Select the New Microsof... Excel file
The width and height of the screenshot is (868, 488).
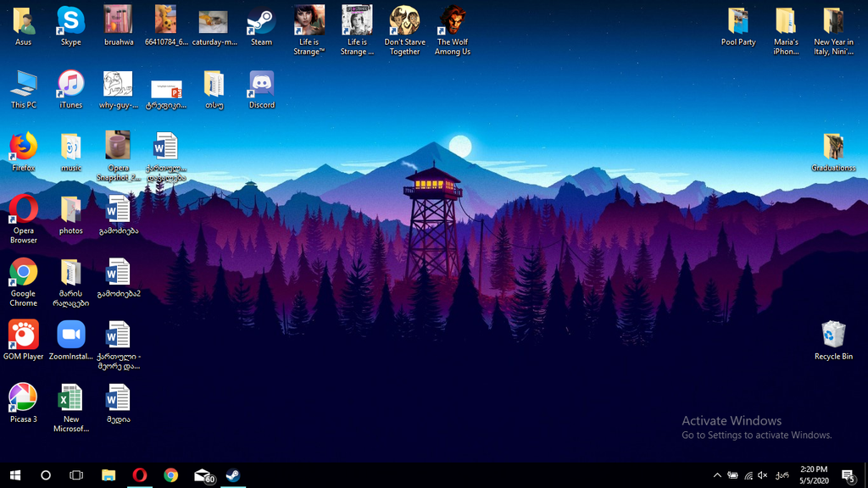(x=71, y=408)
